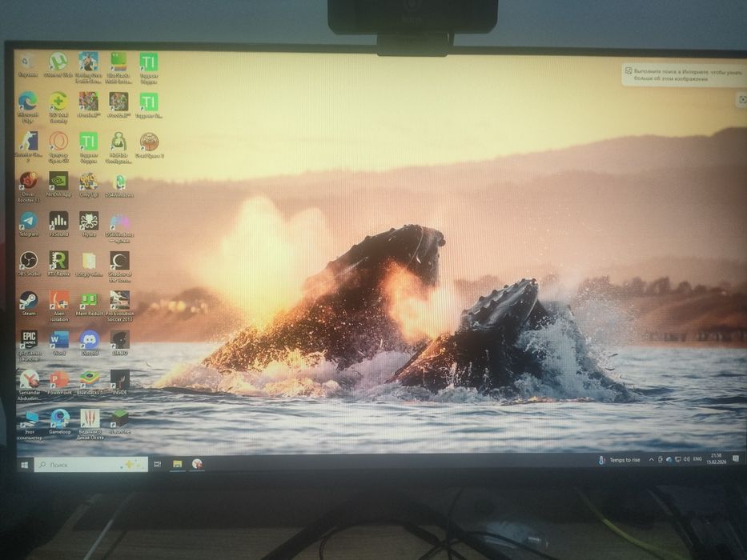Open Microsoft Edge from the desktop
Viewport: 747px width, 560px height.
(28, 108)
